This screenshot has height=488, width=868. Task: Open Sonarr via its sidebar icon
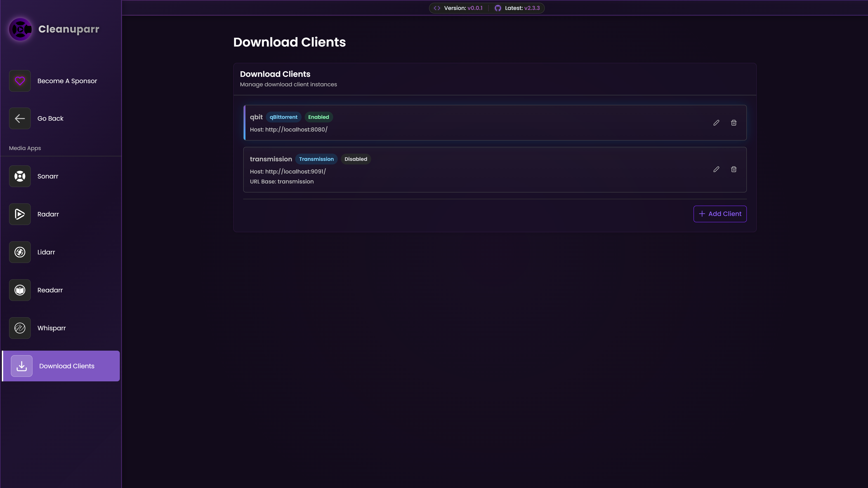pyautogui.click(x=20, y=176)
